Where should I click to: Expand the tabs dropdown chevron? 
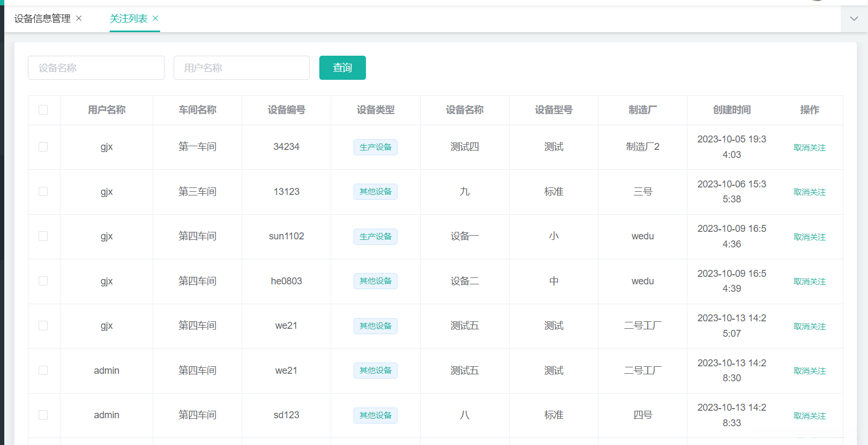click(854, 19)
